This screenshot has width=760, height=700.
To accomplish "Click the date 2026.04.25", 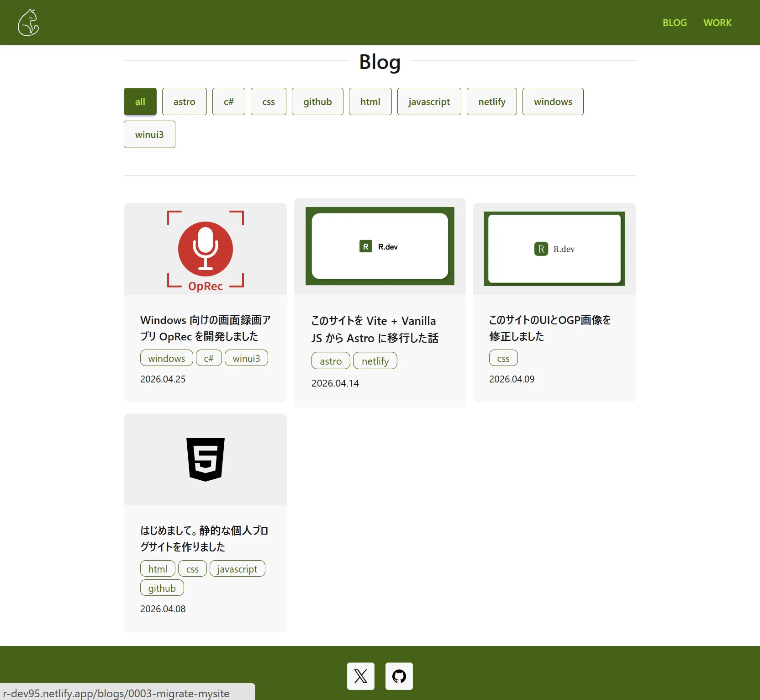I will click(163, 379).
